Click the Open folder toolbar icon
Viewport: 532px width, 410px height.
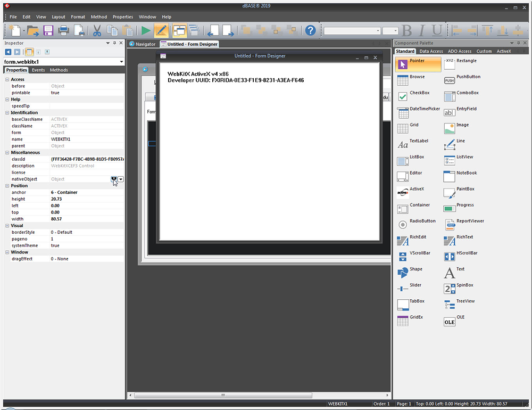coord(33,30)
